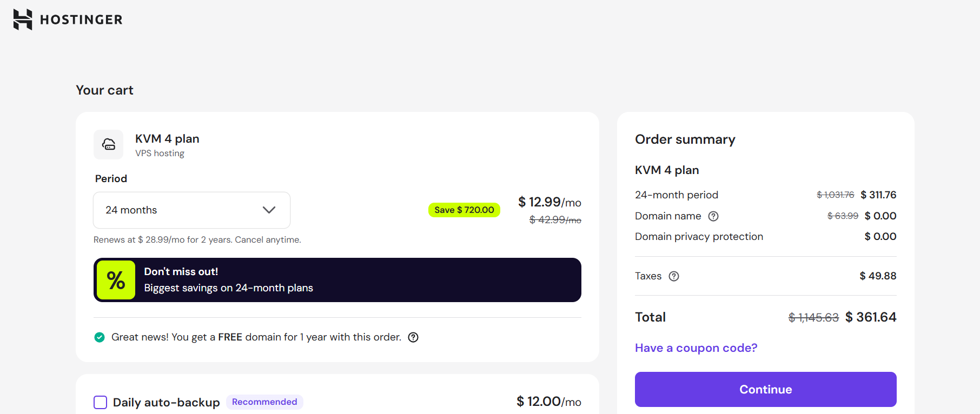Click the Daily auto-backup label

pyautogui.click(x=167, y=403)
